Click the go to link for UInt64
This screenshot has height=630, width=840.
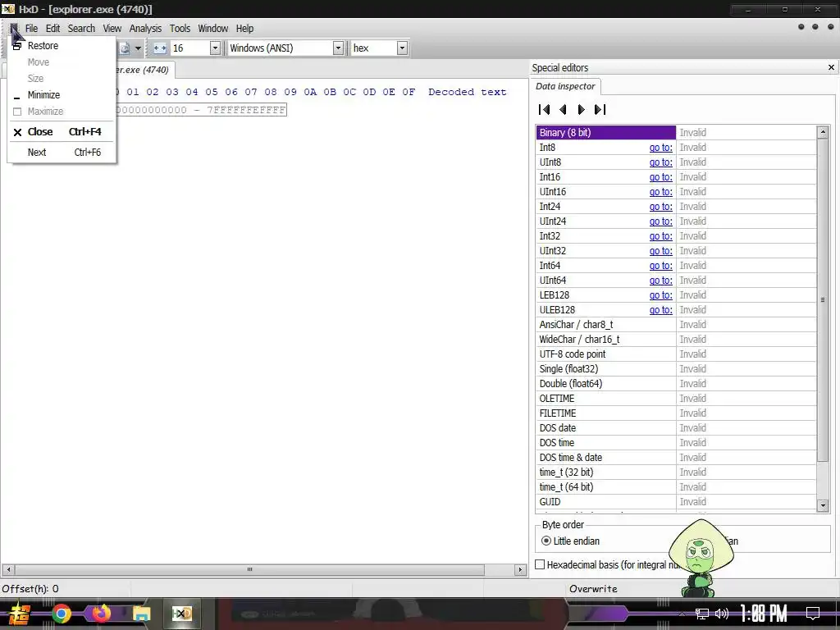[660, 281]
